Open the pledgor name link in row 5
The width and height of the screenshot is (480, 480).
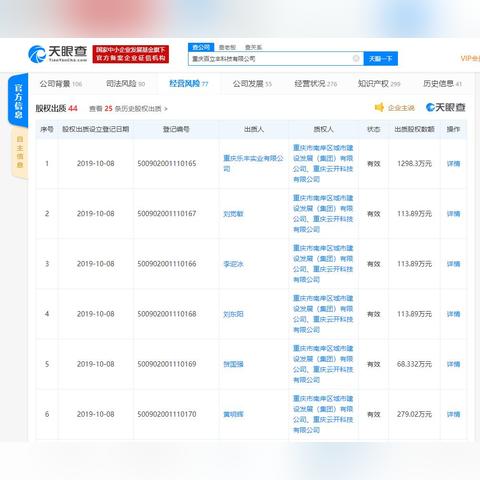tap(233, 364)
